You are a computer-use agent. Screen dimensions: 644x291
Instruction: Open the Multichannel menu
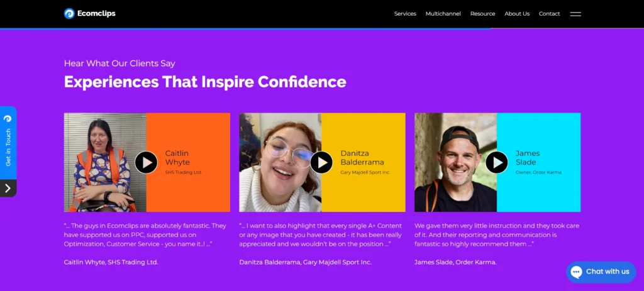coord(443,14)
